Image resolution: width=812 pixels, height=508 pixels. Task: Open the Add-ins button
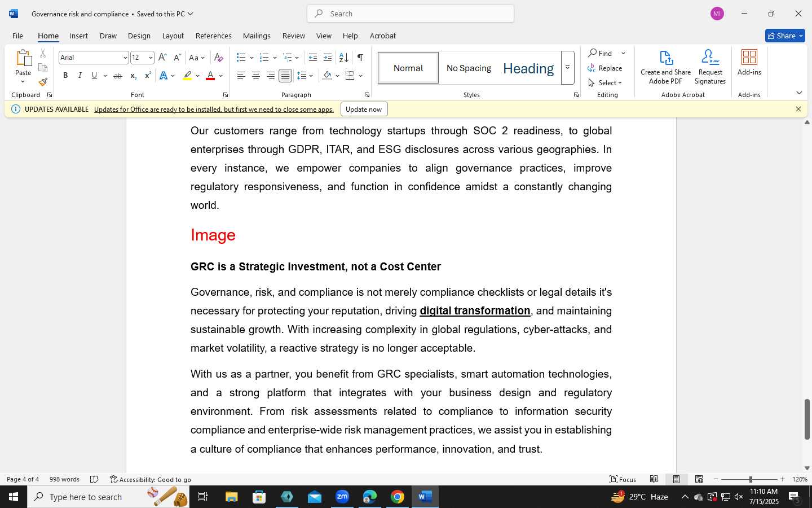click(749, 62)
